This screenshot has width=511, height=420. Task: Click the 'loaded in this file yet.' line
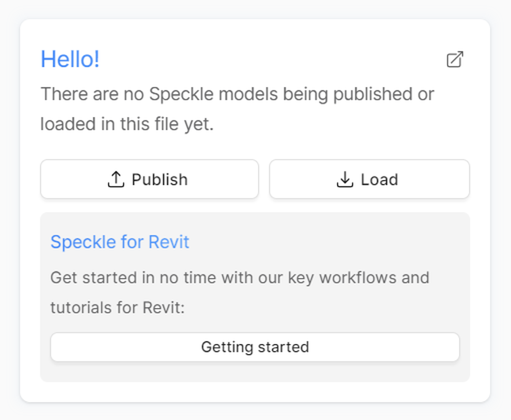[127, 124]
